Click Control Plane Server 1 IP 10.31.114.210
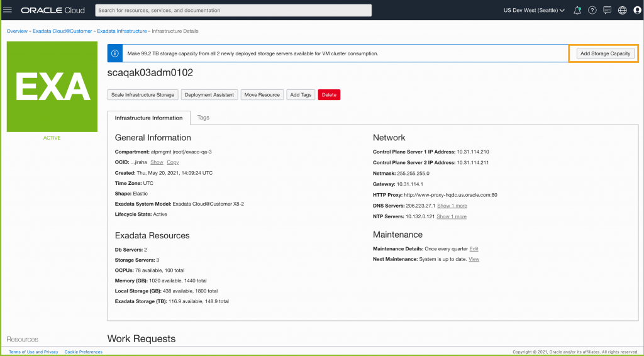The image size is (644, 356). 473,152
